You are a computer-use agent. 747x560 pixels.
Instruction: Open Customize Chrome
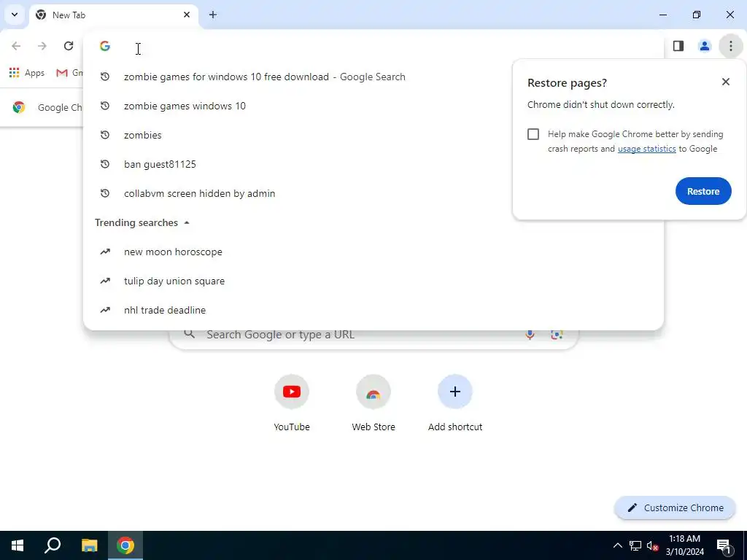675,507
